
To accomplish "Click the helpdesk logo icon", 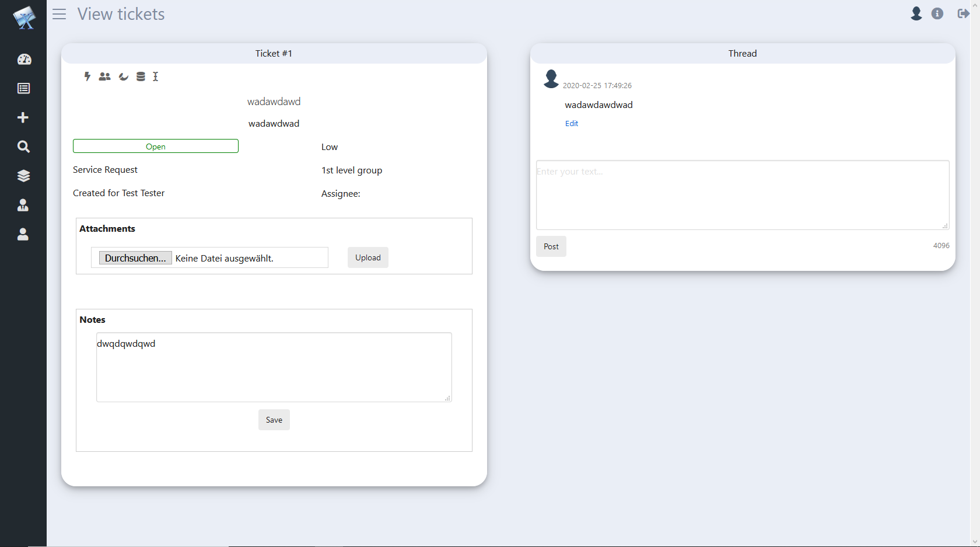I will (24, 17).
